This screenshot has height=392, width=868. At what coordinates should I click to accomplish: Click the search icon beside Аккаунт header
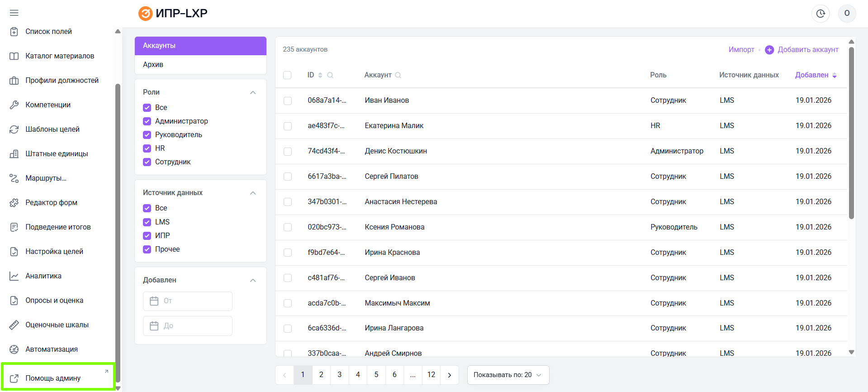click(x=398, y=75)
